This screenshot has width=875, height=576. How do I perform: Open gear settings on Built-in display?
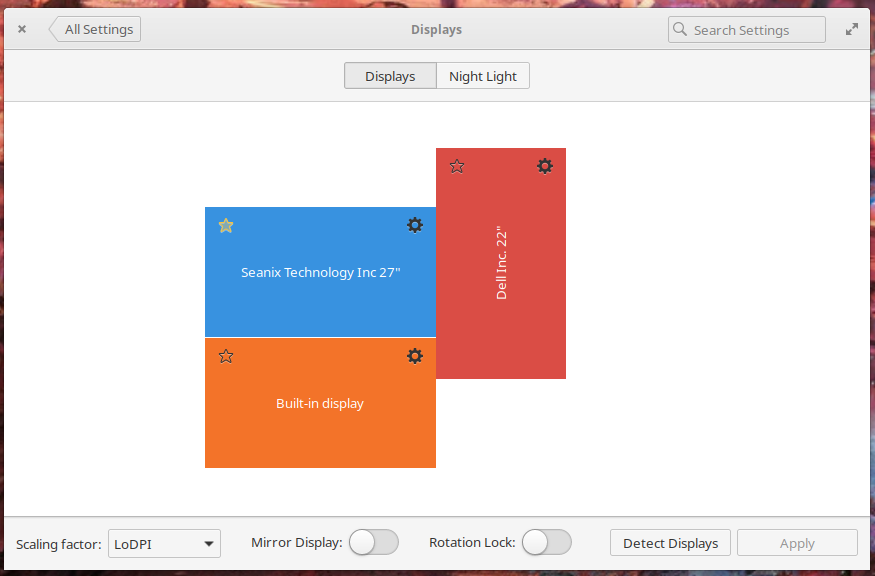coord(415,356)
